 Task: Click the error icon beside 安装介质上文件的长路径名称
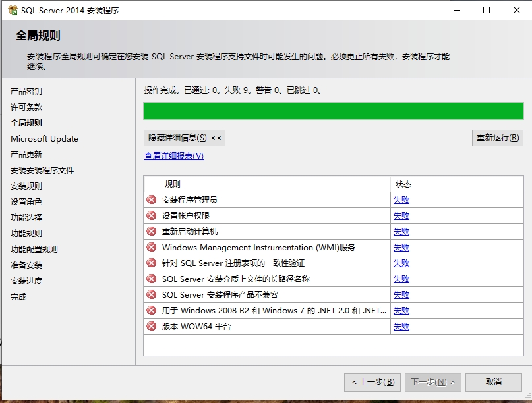pos(152,279)
